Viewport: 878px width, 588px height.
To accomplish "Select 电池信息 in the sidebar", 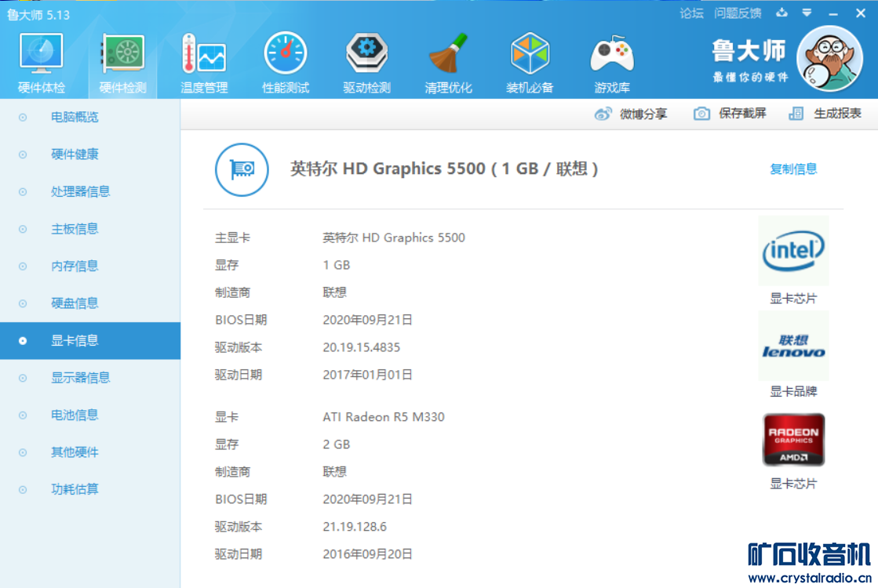I will (90, 415).
